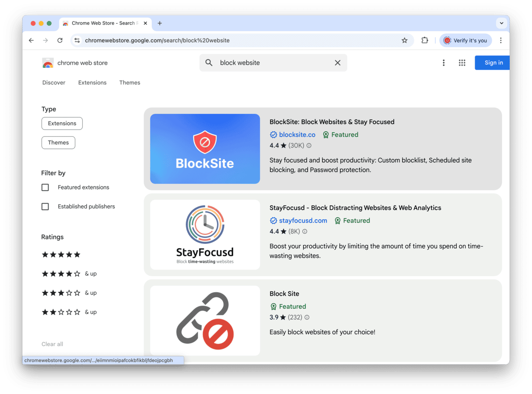Viewport: 532px width, 394px height.
Task: Click 'Easily block websites of your choice!' description
Action: [322, 332]
